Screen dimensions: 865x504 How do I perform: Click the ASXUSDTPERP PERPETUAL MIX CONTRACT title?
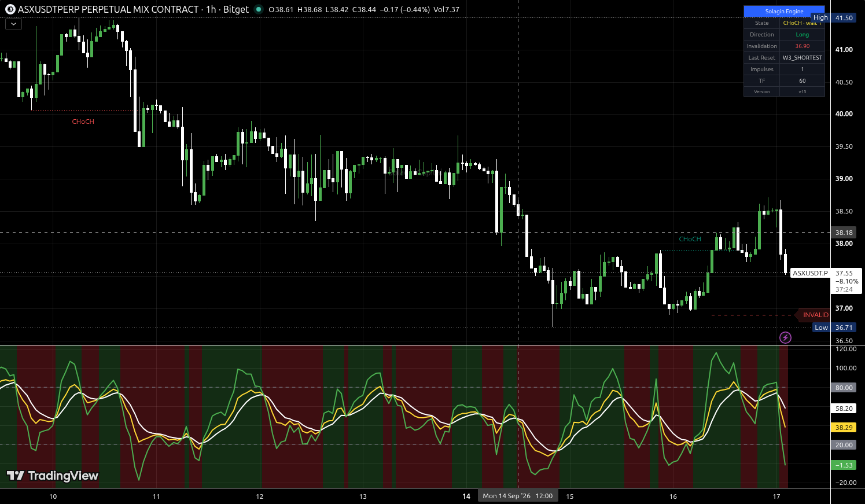108,9
